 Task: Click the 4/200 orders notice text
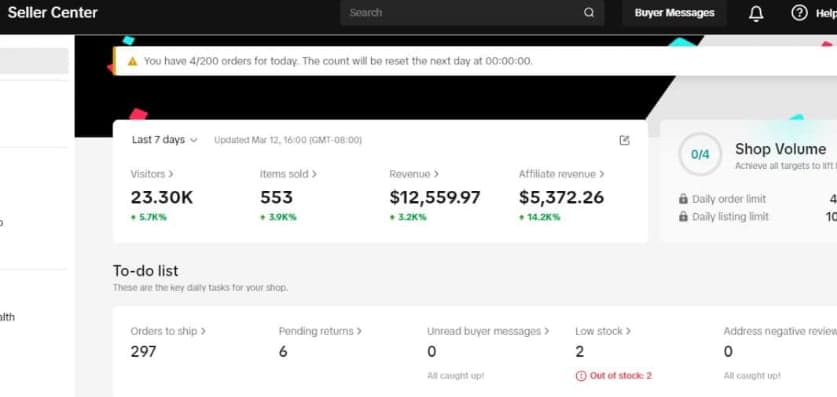[338, 61]
